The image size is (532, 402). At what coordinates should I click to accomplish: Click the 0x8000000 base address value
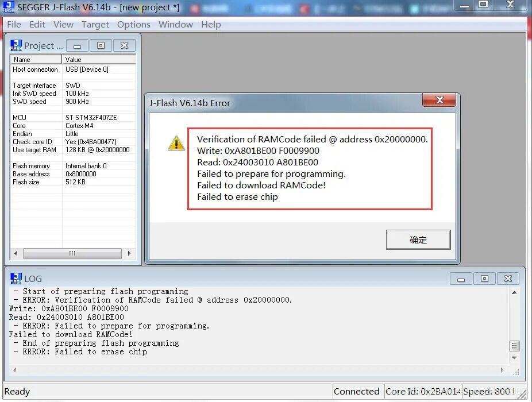pos(81,173)
